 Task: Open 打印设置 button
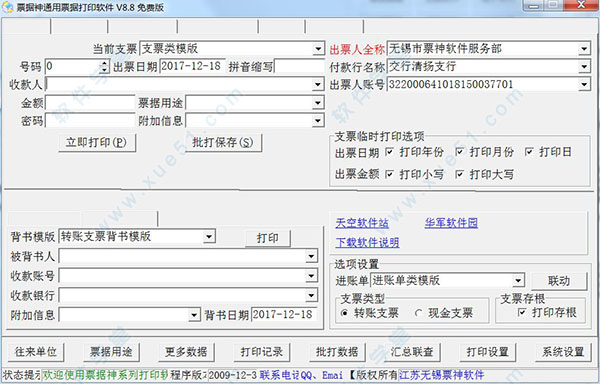(487, 351)
